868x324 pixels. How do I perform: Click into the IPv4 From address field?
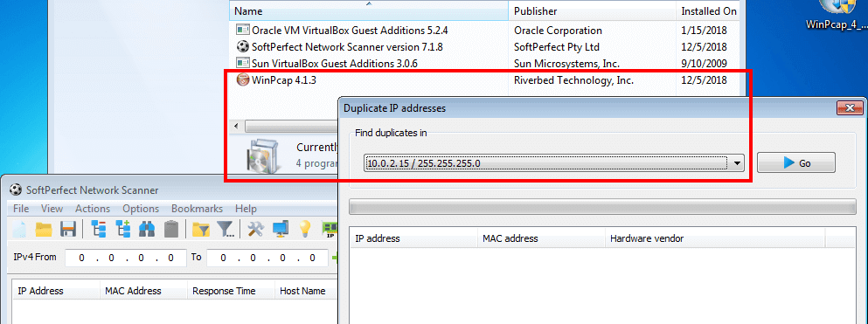pyautogui.click(x=126, y=258)
